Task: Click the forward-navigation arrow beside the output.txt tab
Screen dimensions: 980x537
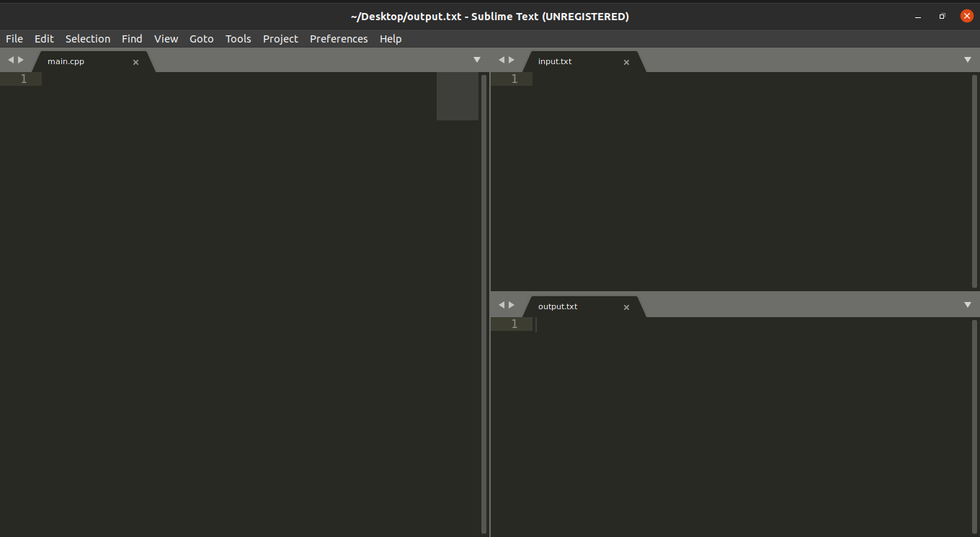Action: pos(511,305)
